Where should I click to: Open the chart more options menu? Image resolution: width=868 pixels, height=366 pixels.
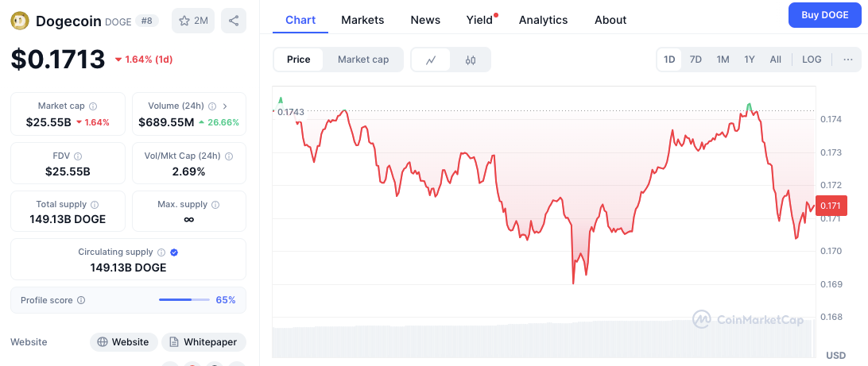(x=847, y=60)
